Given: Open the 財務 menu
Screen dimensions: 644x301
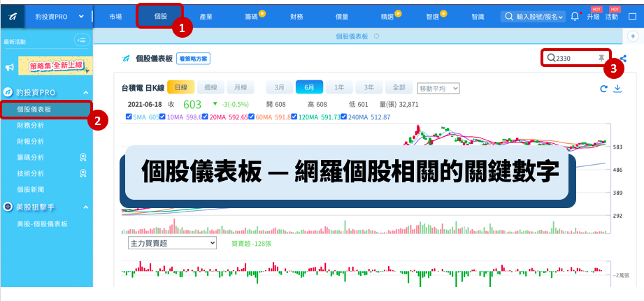Looking at the screenshot, I should tap(296, 17).
